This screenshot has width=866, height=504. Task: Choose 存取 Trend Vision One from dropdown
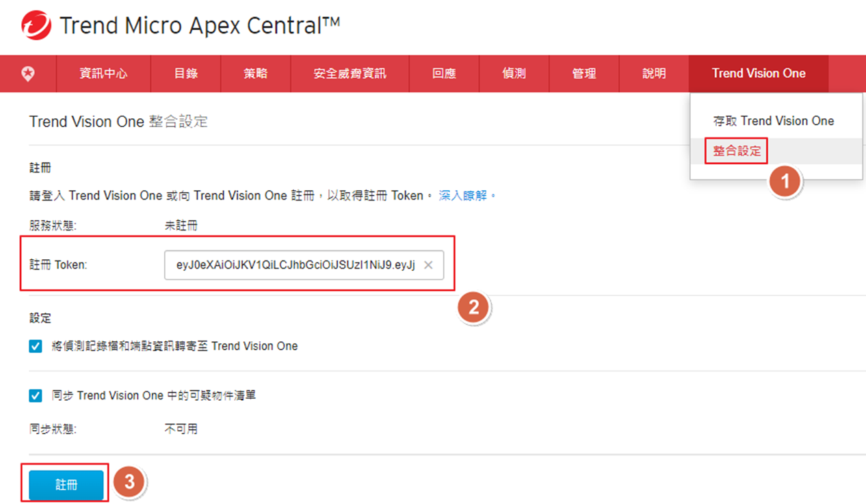pyautogui.click(x=773, y=121)
